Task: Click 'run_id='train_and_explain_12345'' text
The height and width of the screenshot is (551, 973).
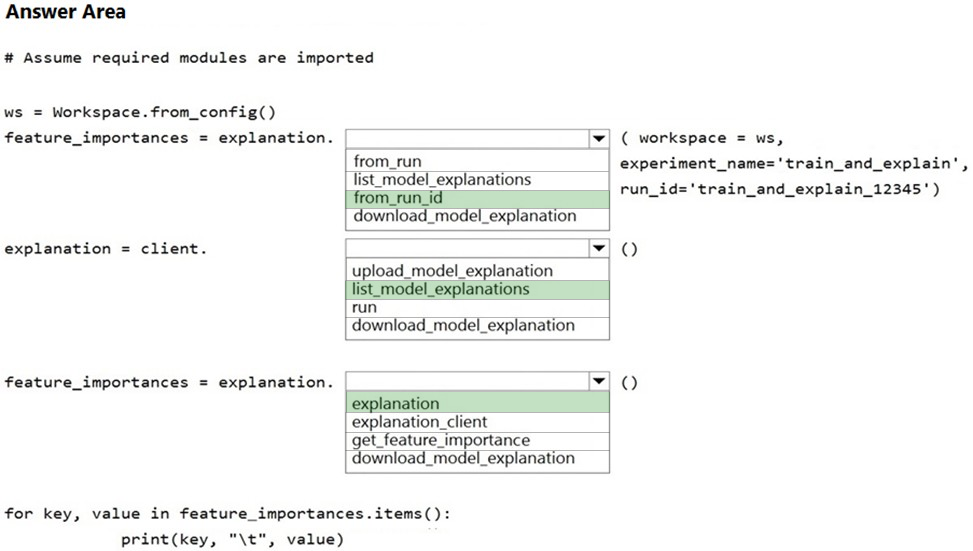Action: coord(780,189)
